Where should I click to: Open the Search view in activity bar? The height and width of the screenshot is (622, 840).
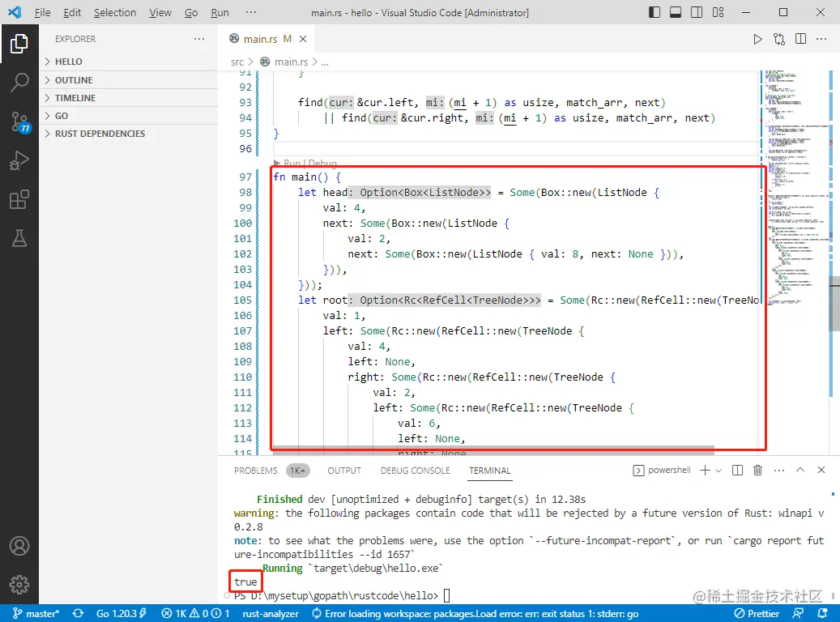pos(19,83)
